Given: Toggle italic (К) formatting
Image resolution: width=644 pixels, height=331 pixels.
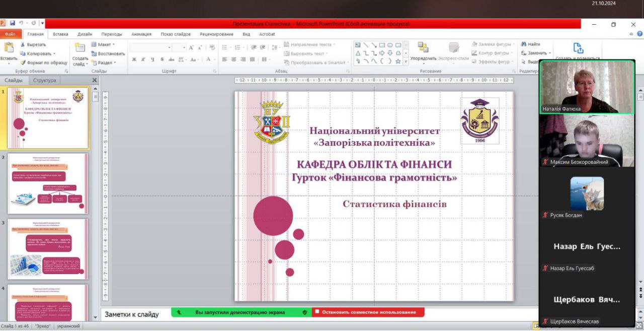Looking at the screenshot, I should (143, 59).
